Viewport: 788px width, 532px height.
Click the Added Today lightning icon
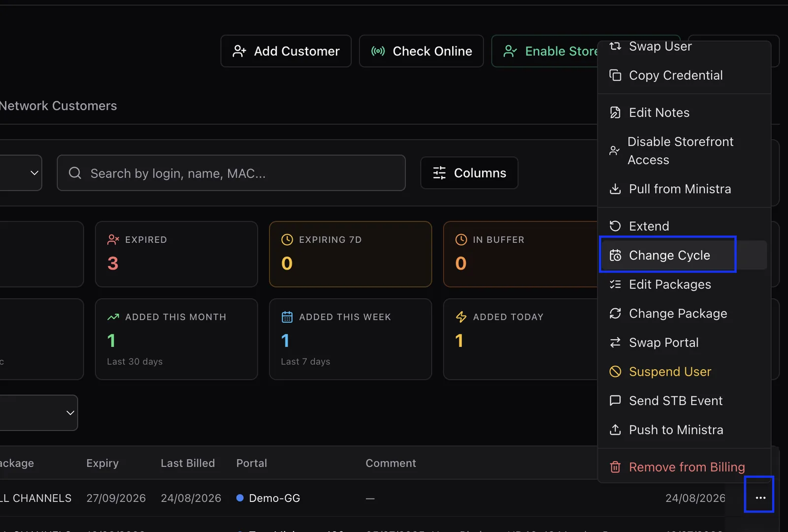(461, 317)
